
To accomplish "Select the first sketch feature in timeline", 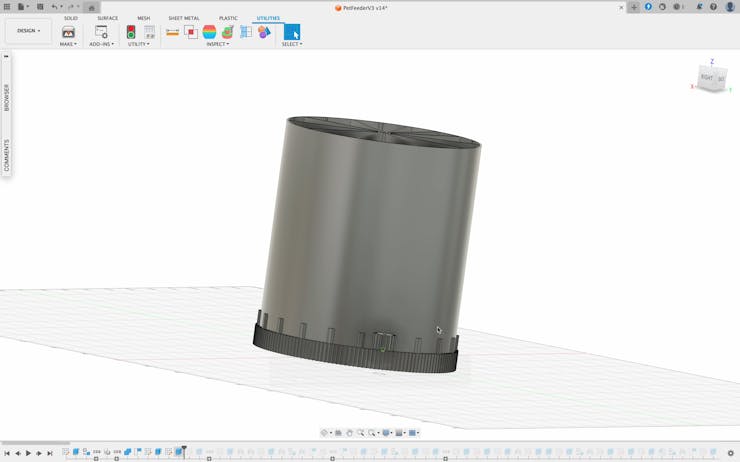I will pyautogui.click(x=66, y=452).
